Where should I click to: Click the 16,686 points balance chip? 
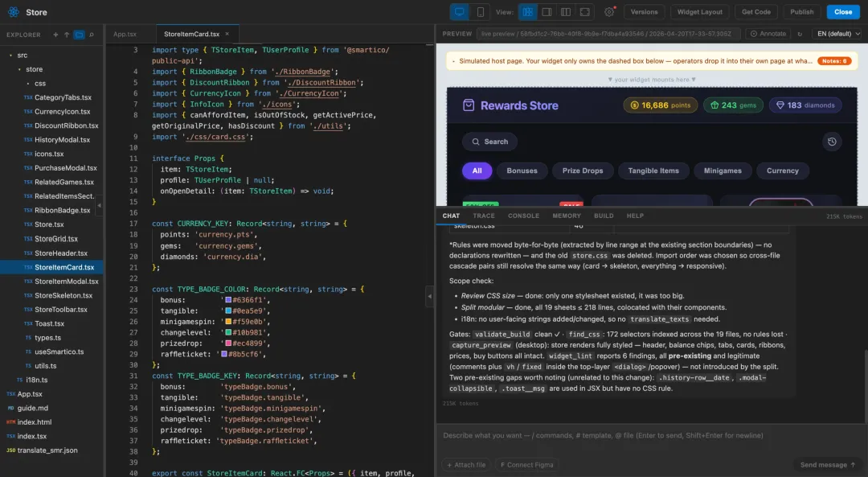661,105
